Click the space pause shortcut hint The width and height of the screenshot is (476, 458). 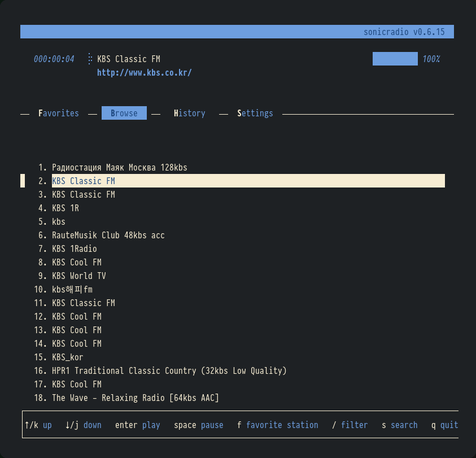pos(199,425)
